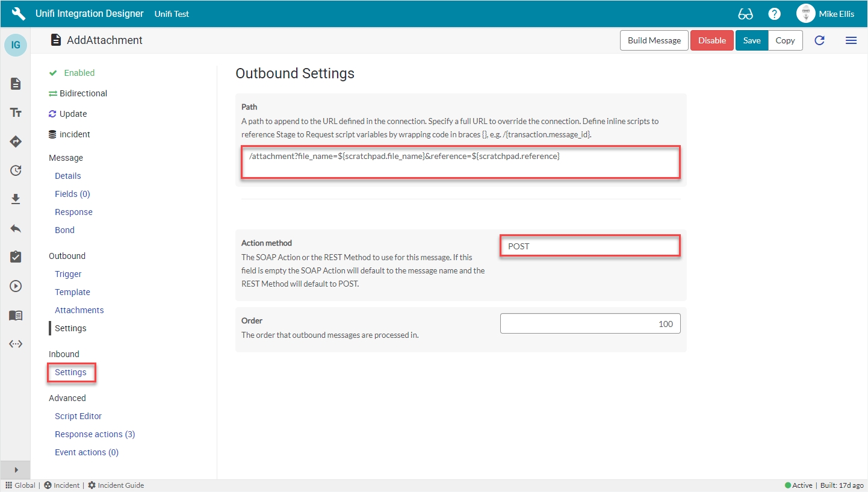This screenshot has width=868, height=492.
Task: Click the document icon in left sidebar
Action: pyautogui.click(x=16, y=84)
